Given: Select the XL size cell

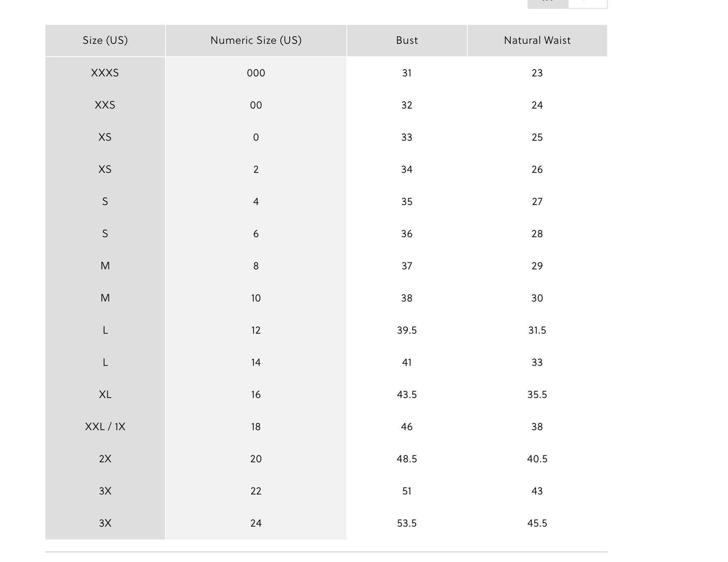Looking at the screenshot, I should [x=105, y=395].
